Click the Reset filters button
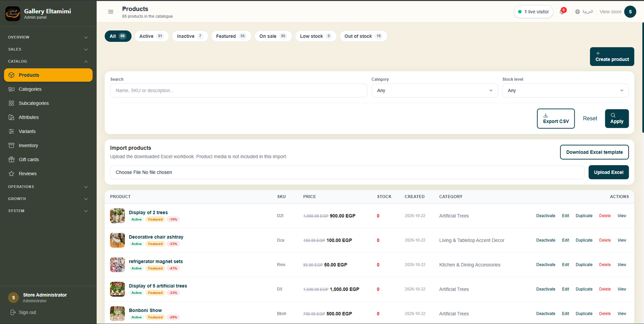 [x=590, y=119]
